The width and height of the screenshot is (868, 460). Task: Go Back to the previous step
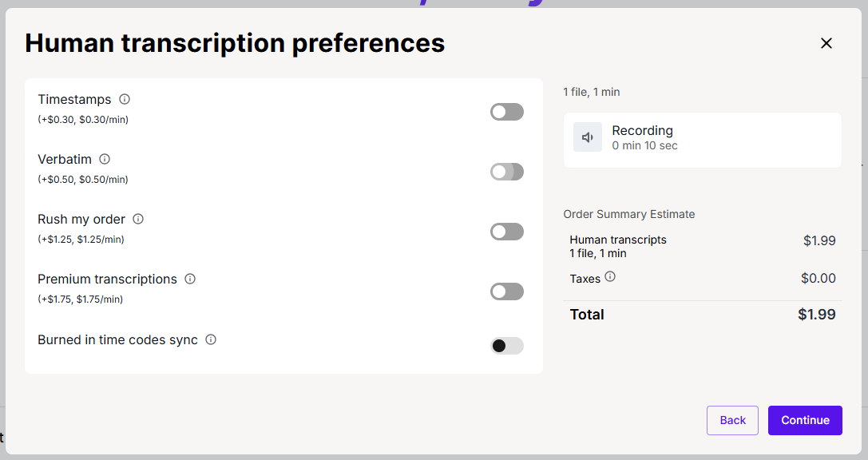point(732,420)
